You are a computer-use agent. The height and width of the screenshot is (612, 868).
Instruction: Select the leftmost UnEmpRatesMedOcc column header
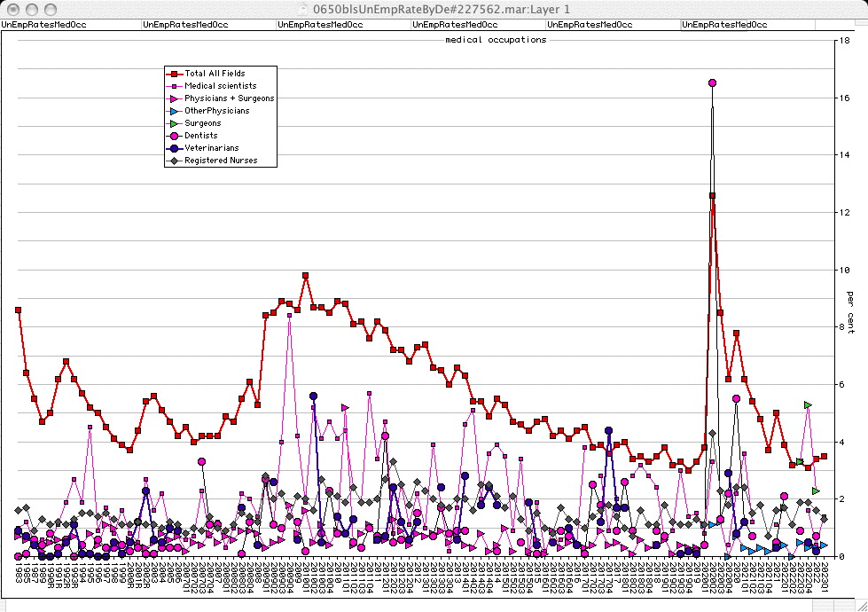[x=43, y=25]
